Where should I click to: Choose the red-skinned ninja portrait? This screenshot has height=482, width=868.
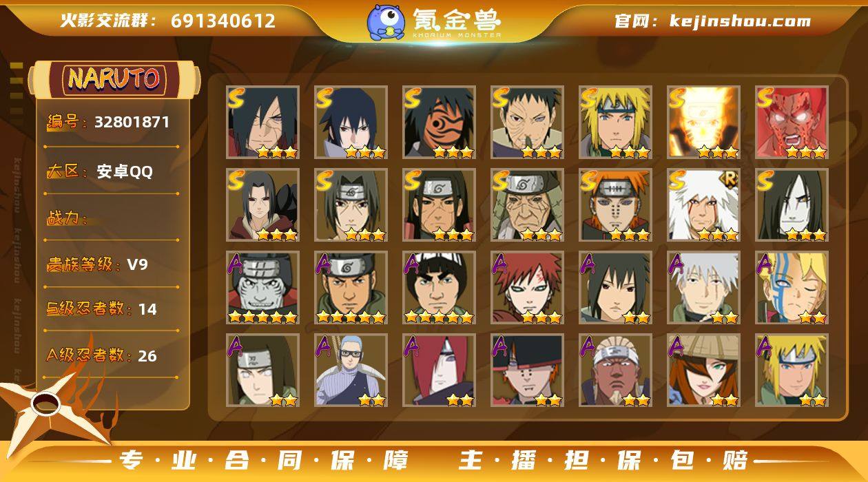point(792,123)
